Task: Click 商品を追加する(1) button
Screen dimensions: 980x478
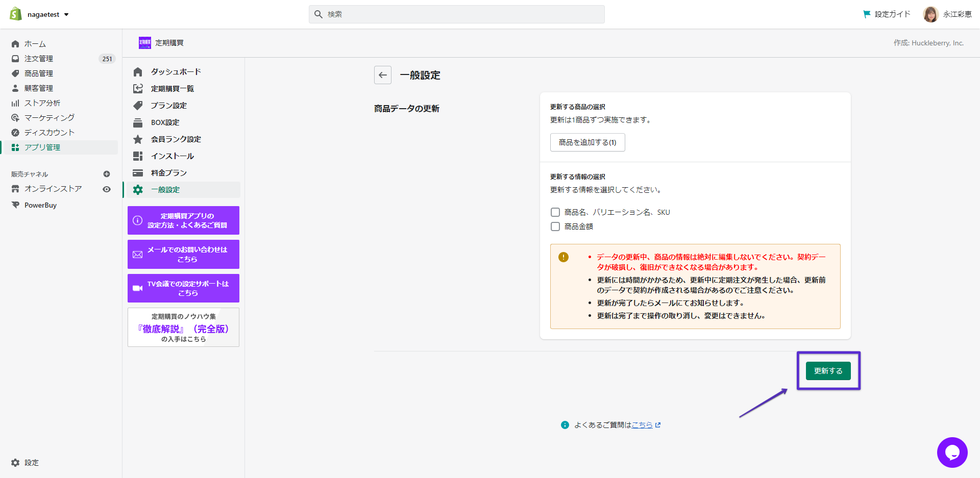Action: [587, 142]
